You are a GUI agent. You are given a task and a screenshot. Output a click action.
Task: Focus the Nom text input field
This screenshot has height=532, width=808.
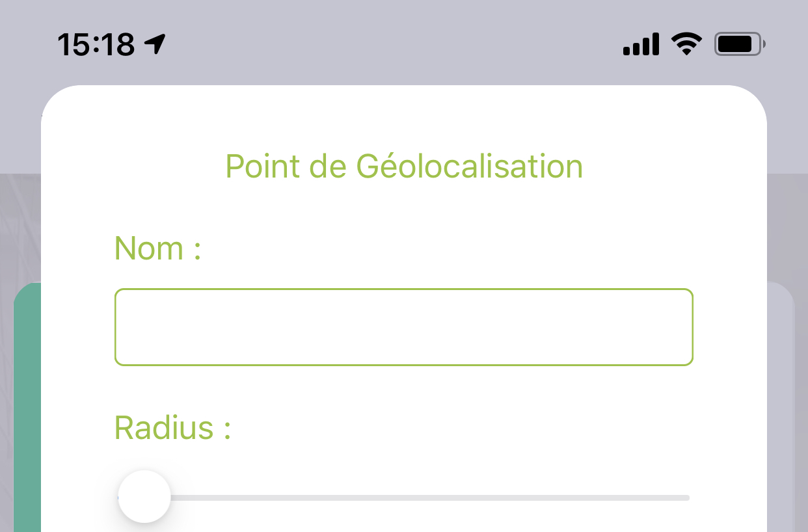point(404,327)
